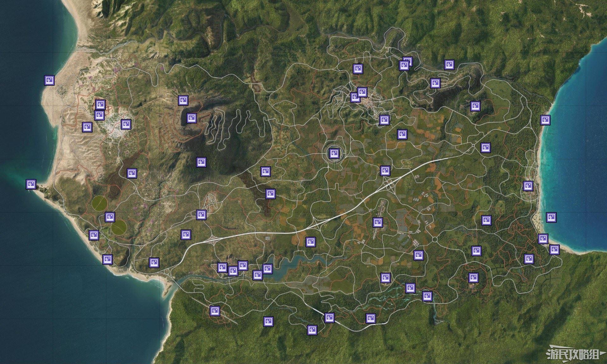The image size is (607, 364).
Task: Select the photo marker on the airstrip runway
Action: coord(377,222)
